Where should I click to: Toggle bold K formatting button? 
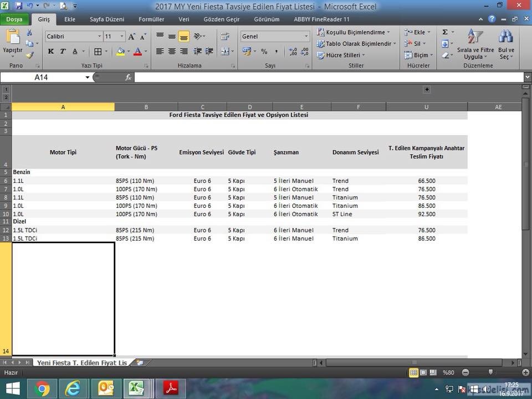(x=51, y=51)
